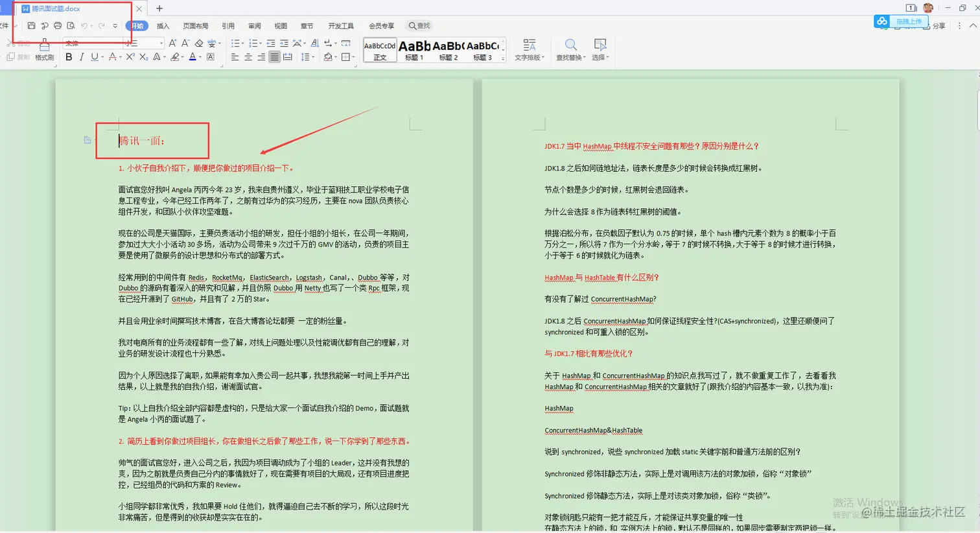Expand the styles gallery more arrow
The width and height of the screenshot is (980, 533).
click(x=504, y=58)
